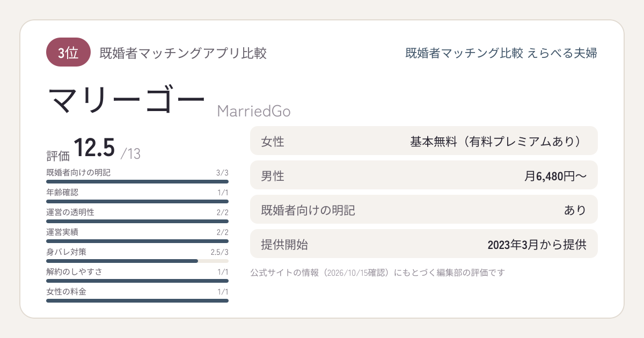
Task: Click the 3/3 score value
Action: coord(222,173)
